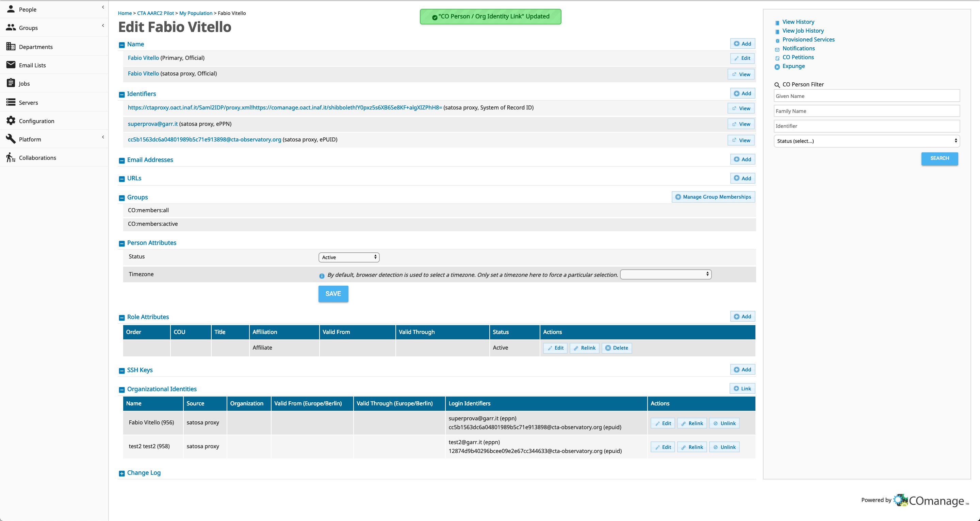The height and width of the screenshot is (521, 980).
Task: Click the Email Lists envelope icon
Action: tap(11, 65)
